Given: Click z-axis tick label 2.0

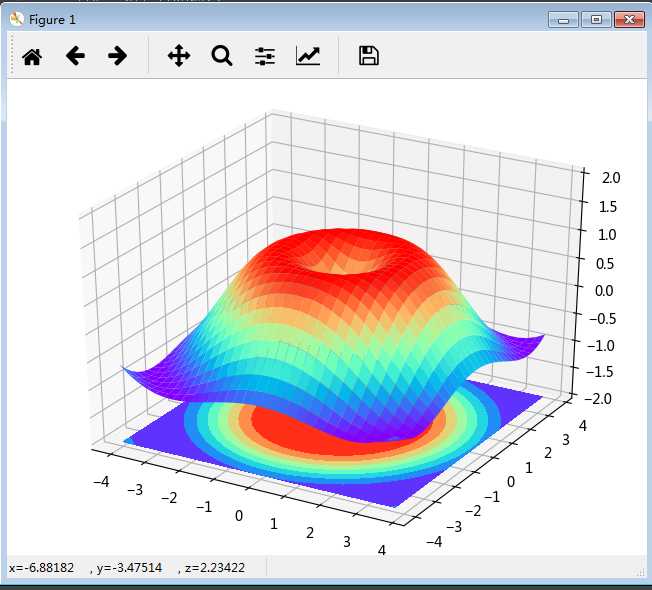Looking at the screenshot, I should 611,178.
